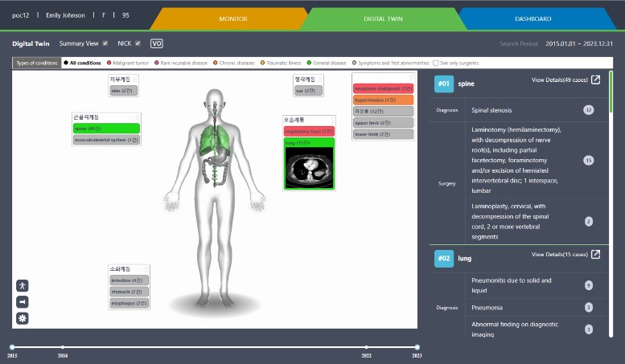The width and height of the screenshot is (625, 364).
Task: Click the 2015 timeline slider handle
Action: (x=12, y=347)
